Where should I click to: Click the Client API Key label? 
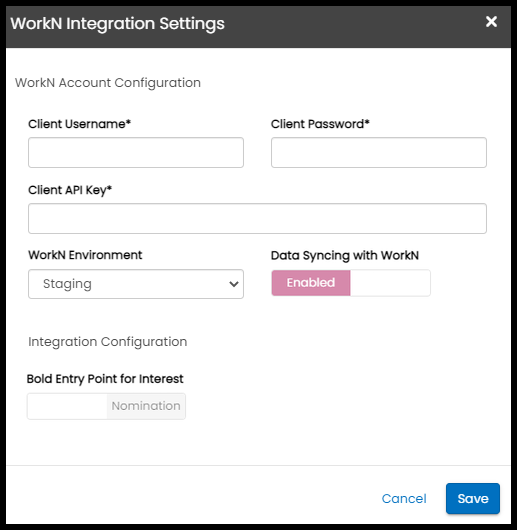click(70, 190)
